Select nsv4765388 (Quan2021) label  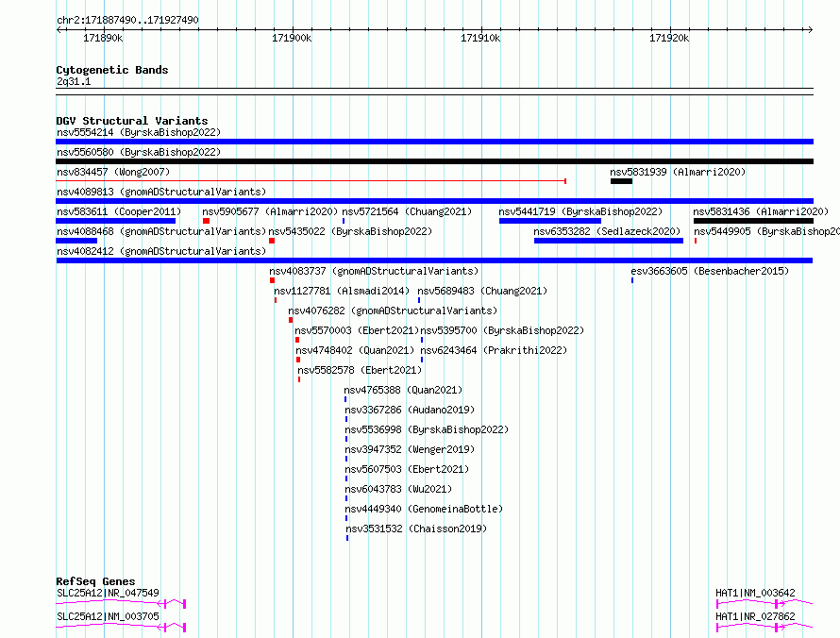[403, 390]
